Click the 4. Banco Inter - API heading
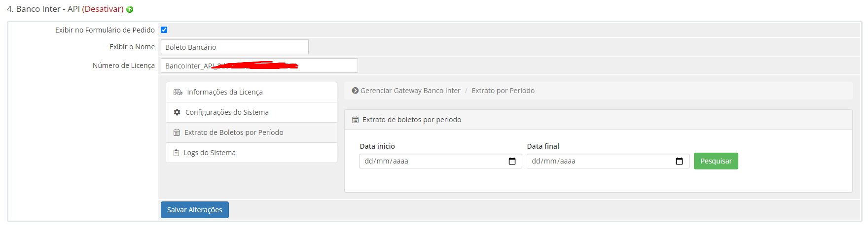Image resolution: width=868 pixels, height=229 pixels. tap(43, 9)
